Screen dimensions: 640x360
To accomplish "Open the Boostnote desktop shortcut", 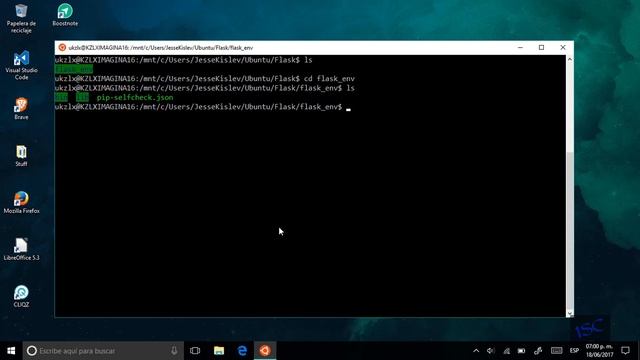I will pyautogui.click(x=65, y=15).
